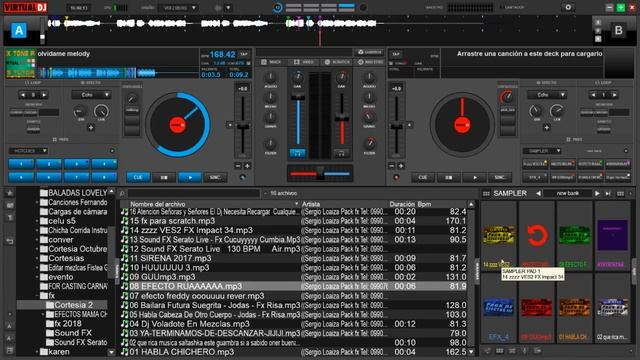Open the right deck Echo effect dropdown

[x=547, y=95]
